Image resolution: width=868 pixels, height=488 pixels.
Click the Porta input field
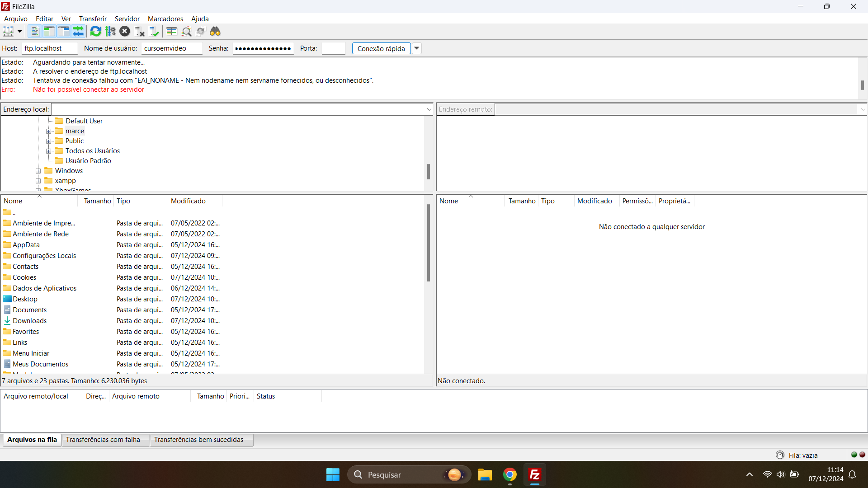pos(334,48)
